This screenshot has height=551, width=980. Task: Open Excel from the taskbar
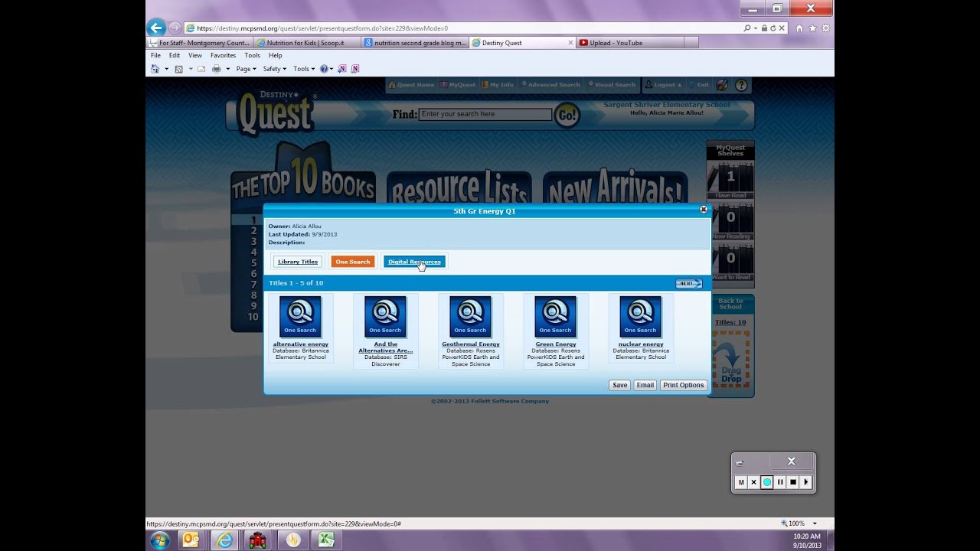[x=327, y=540]
